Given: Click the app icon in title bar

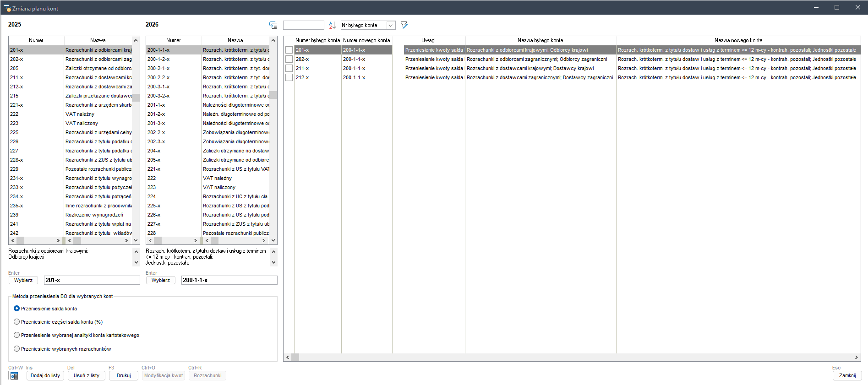Looking at the screenshot, I should click(x=7, y=8).
